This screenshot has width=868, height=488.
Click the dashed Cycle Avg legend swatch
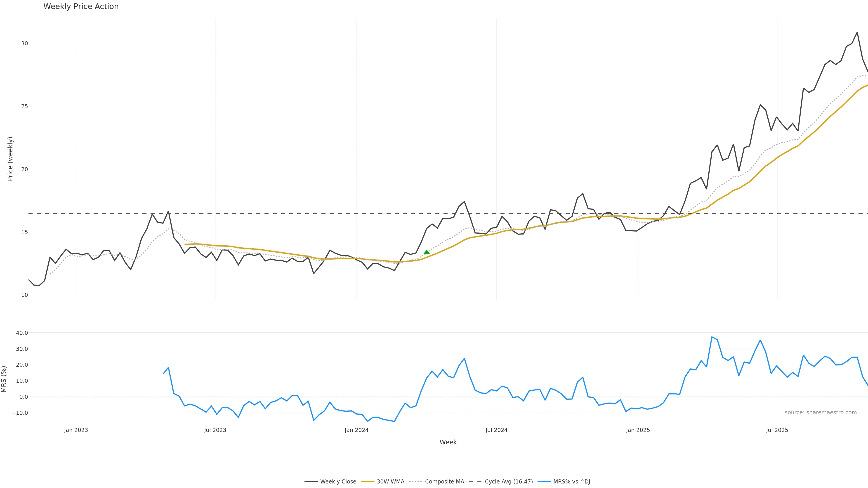click(475, 482)
